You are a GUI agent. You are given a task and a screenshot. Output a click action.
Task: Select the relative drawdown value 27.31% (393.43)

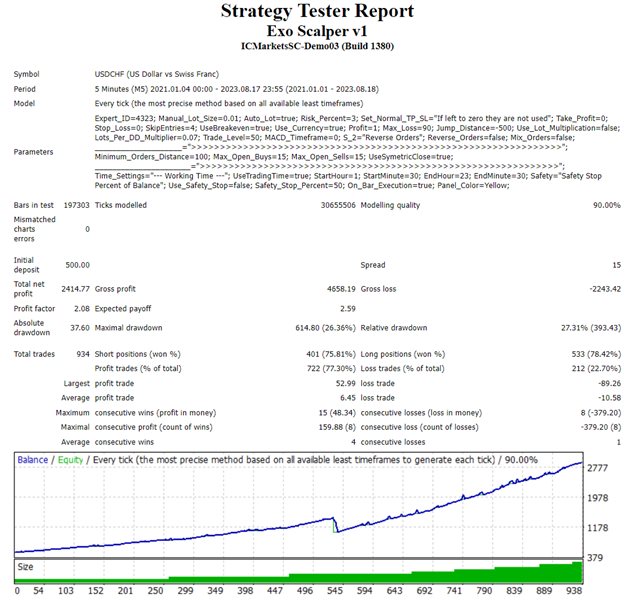coord(591,328)
